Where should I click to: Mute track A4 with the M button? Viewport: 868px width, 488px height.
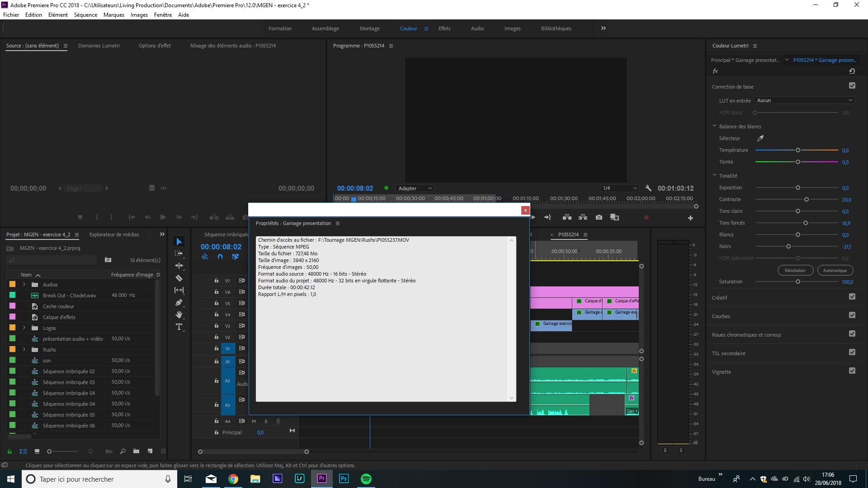coord(254,422)
